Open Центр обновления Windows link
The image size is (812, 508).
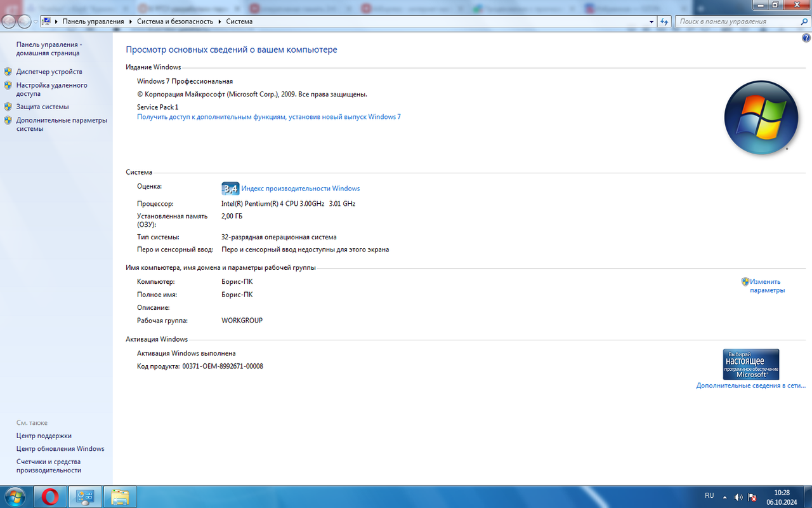[60, 448]
